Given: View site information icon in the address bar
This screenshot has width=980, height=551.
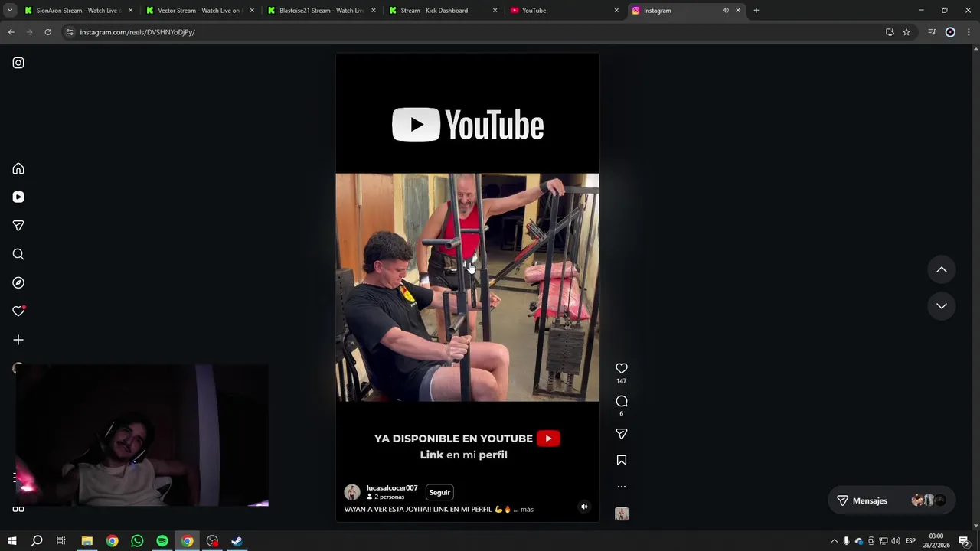Looking at the screenshot, I should (x=70, y=32).
